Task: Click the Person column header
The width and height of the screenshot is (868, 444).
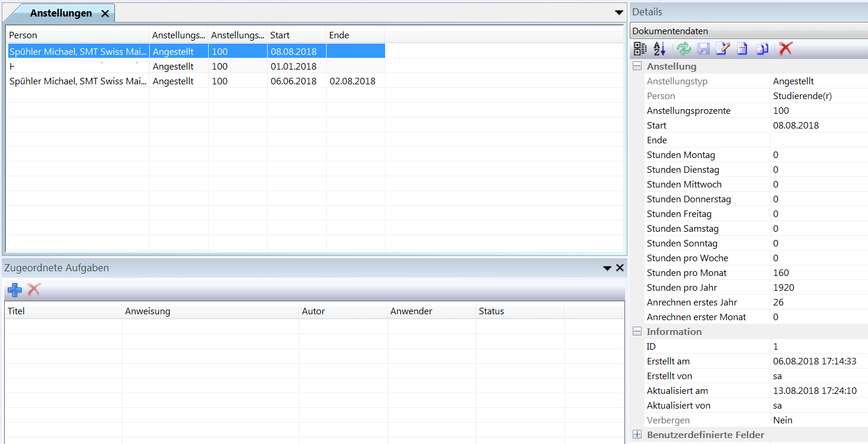Action: tap(77, 35)
